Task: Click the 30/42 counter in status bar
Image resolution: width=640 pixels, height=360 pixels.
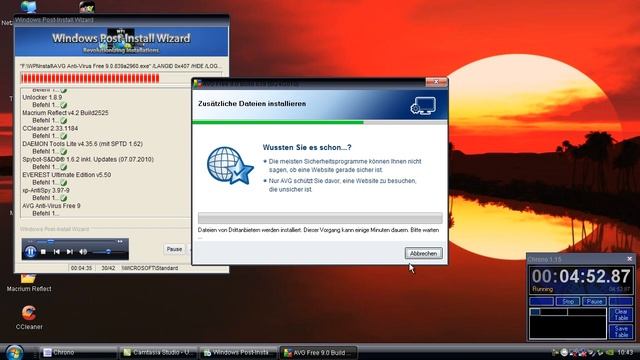Action: pyautogui.click(x=108, y=268)
